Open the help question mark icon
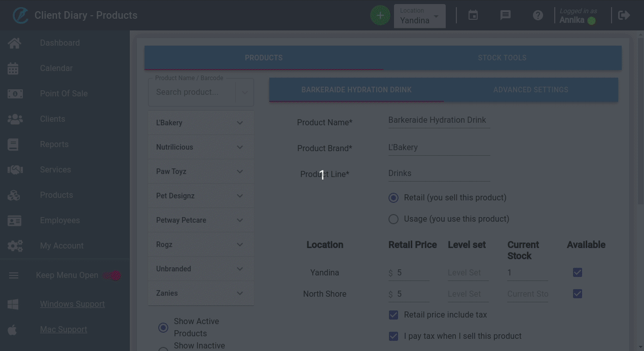 tap(538, 15)
